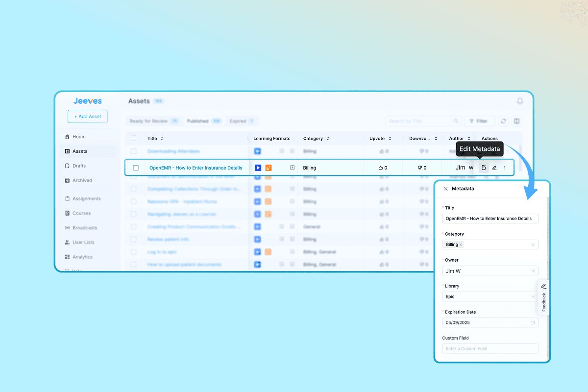The image size is (588, 392).
Task: Click the Courses sidebar icon
Action: click(x=67, y=213)
